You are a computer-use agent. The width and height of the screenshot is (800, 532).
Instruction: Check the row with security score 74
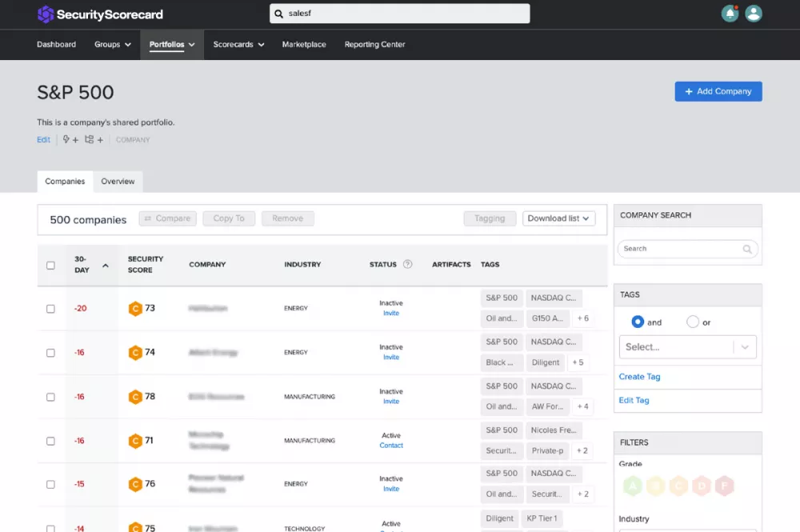point(50,353)
